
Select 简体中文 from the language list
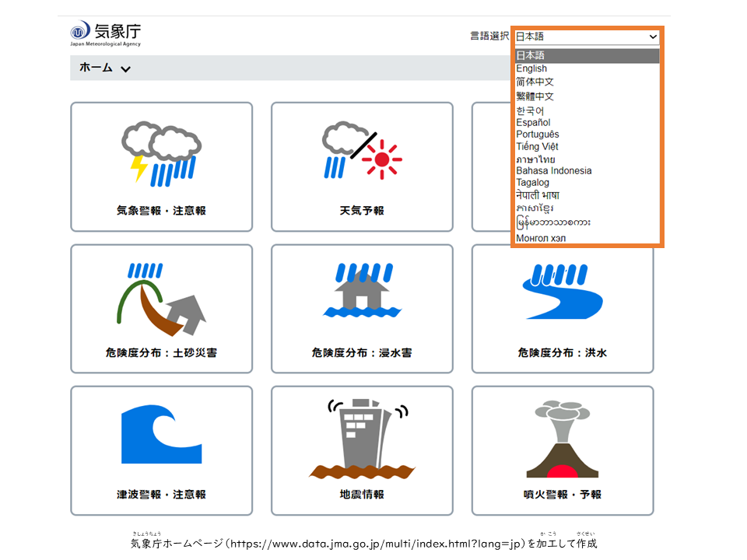click(535, 82)
